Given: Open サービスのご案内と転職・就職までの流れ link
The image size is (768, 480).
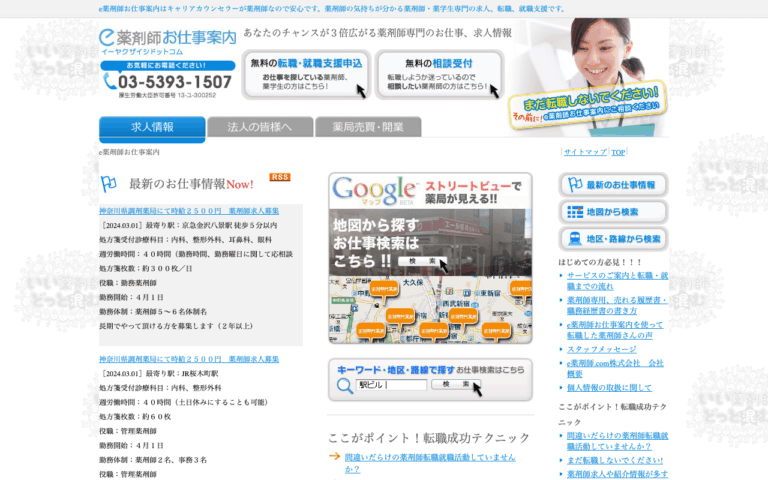Looking at the screenshot, I should pyautogui.click(x=617, y=281).
